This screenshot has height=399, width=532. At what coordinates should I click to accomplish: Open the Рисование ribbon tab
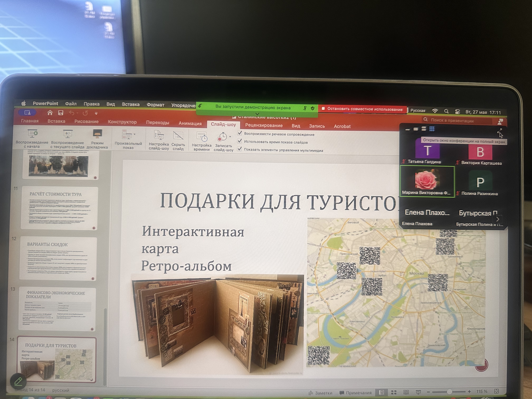[86, 122]
